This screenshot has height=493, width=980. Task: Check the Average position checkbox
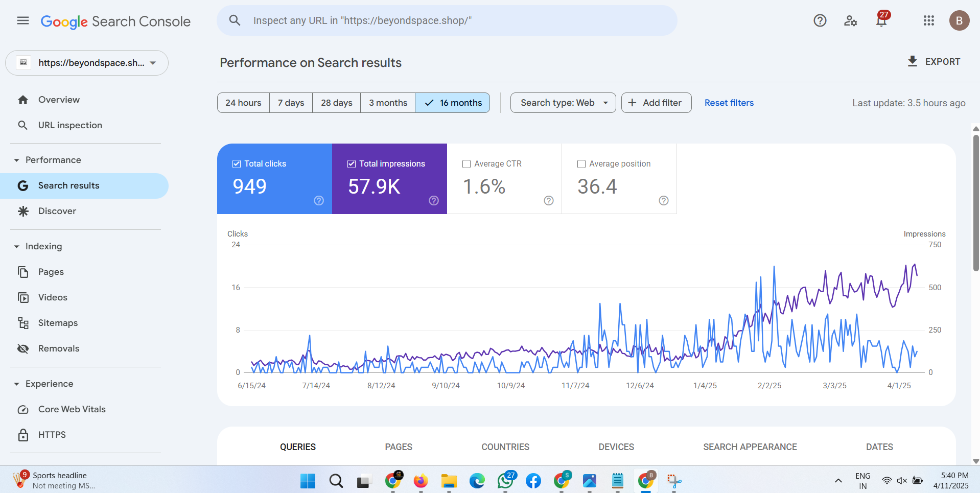[x=581, y=164]
